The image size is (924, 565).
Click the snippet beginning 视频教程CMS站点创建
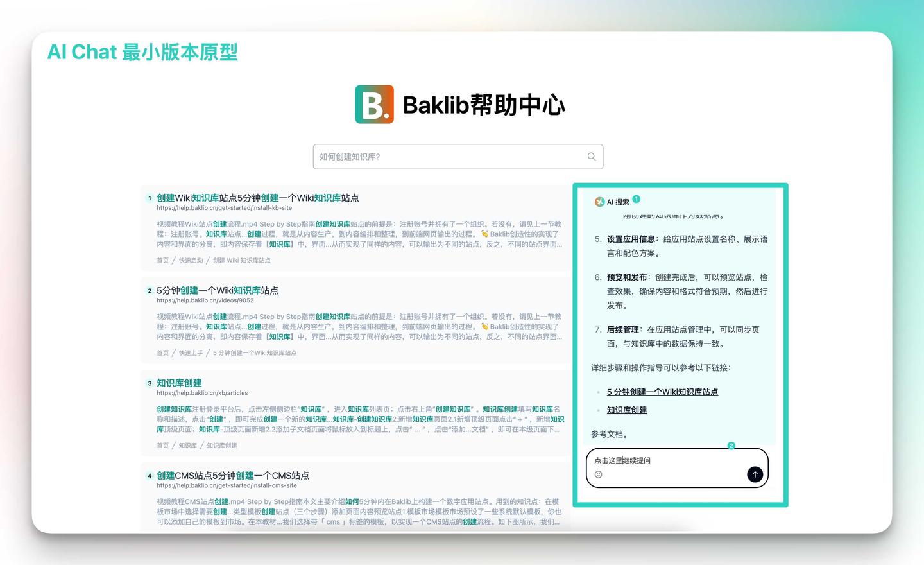pyautogui.click(x=359, y=512)
